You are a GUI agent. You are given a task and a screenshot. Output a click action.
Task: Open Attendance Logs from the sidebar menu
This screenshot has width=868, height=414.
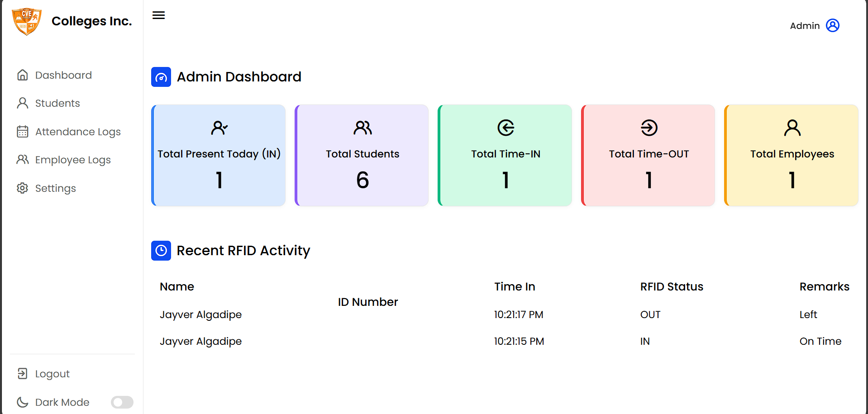[x=78, y=131]
